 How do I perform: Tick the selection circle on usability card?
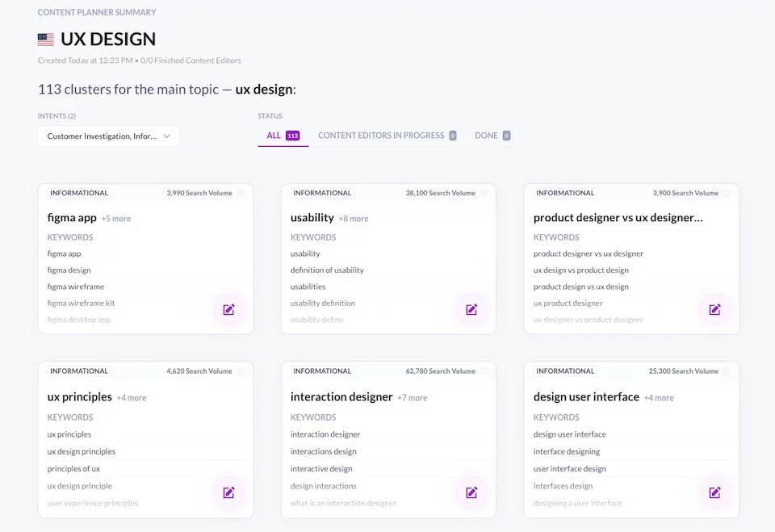coord(484,193)
